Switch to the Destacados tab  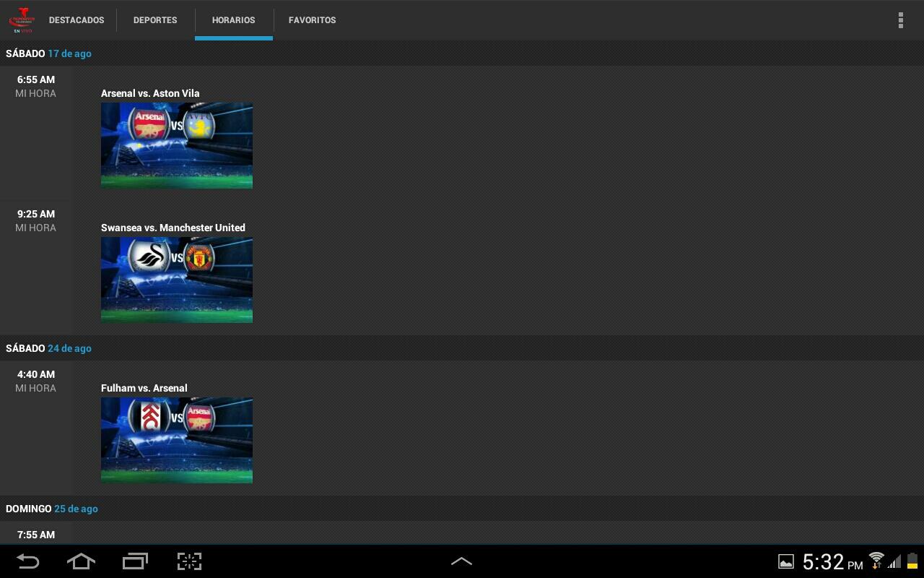pos(77,20)
